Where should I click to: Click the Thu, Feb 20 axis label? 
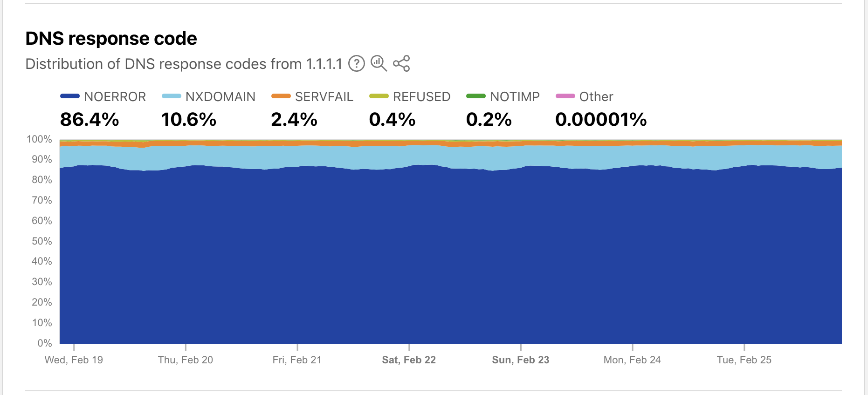[186, 360]
